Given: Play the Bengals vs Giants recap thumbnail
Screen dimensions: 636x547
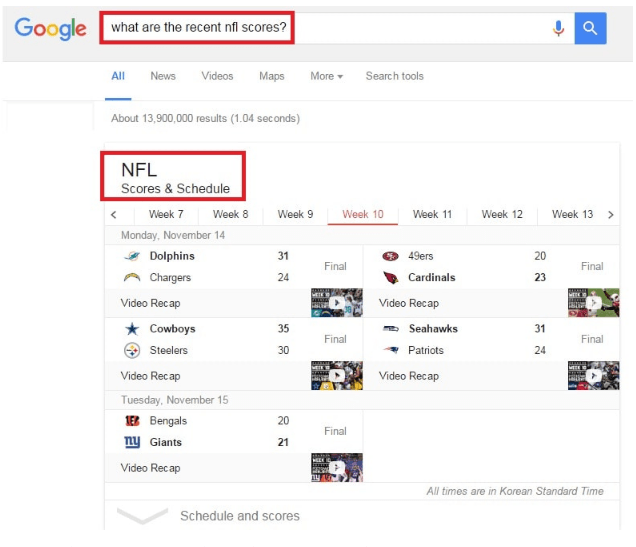Looking at the screenshot, I should (337, 468).
